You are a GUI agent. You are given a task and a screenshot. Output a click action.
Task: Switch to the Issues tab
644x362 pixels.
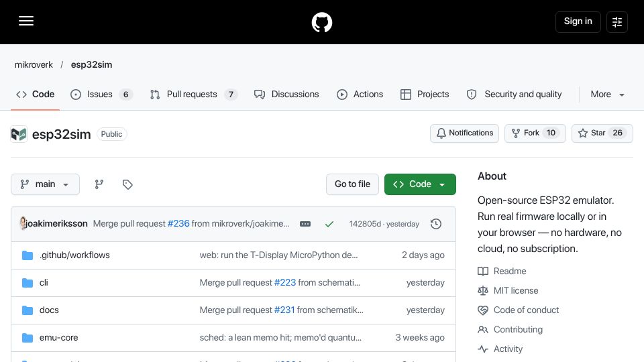point(101,95)
